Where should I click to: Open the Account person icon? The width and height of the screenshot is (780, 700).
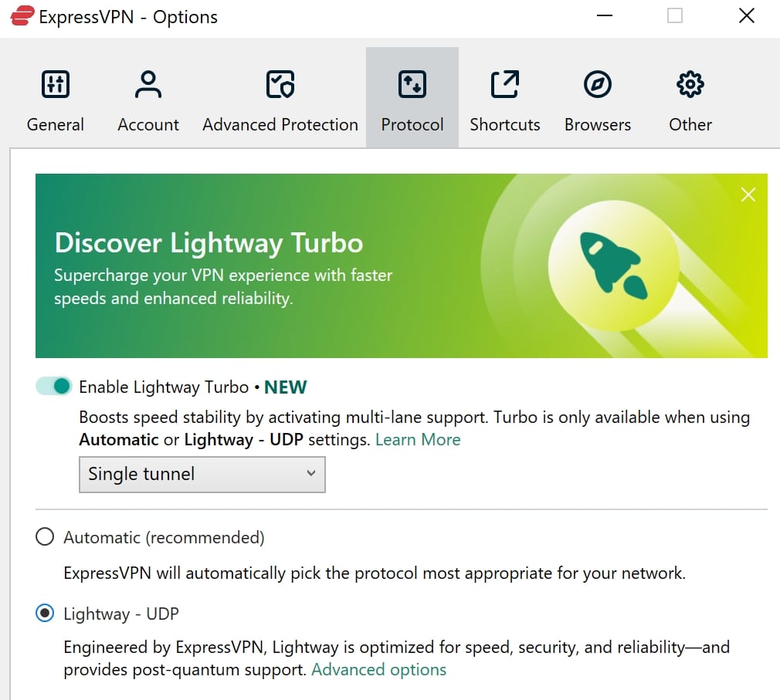148,84
